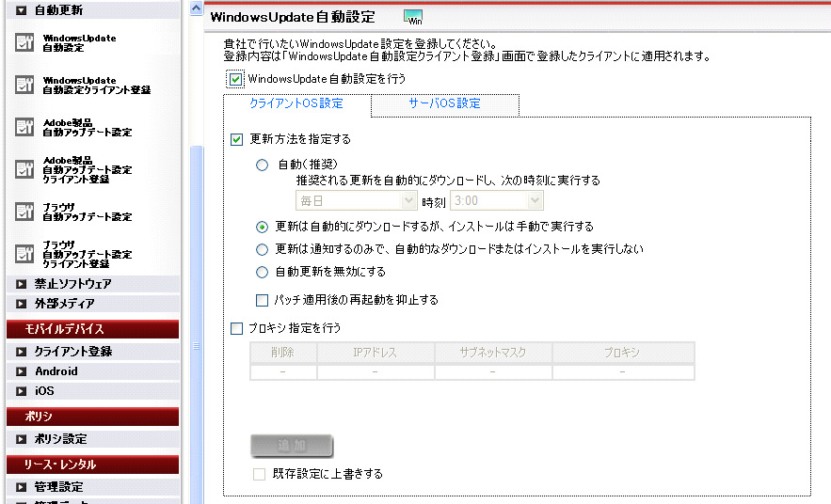Screen dimensions: 831x504
Task: Open WindowsUpdate自動設定クライアント登録 sidebar icon
Action: pos(24,85)
